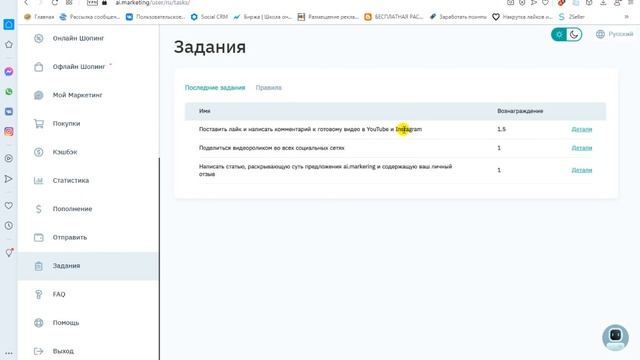Open the Главная bookmark

tap(39, 17)
